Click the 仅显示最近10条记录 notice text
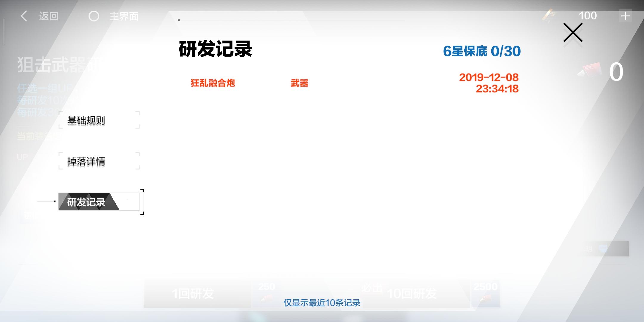The image size is (644, 322). pos(322,303)
